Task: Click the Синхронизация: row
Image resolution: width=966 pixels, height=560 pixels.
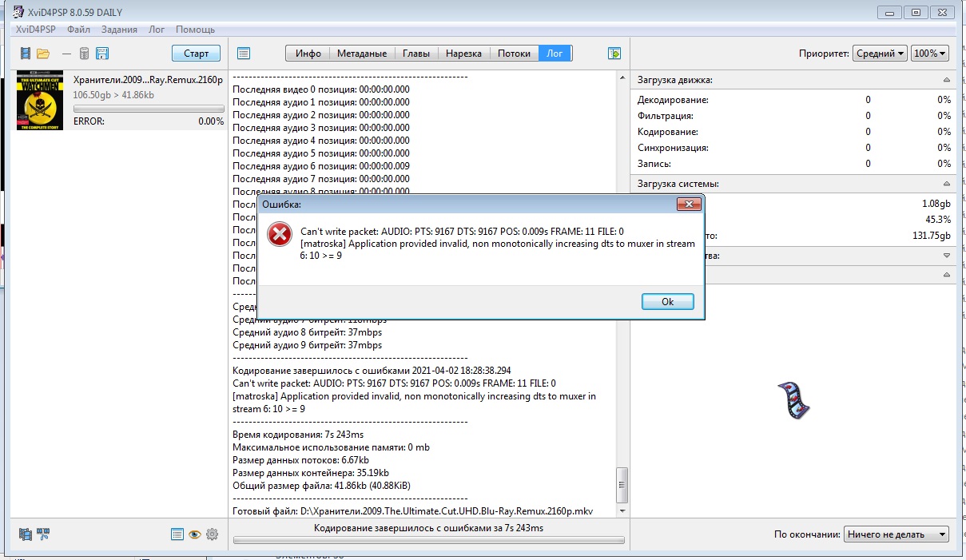Action: [x=794, y=148]
